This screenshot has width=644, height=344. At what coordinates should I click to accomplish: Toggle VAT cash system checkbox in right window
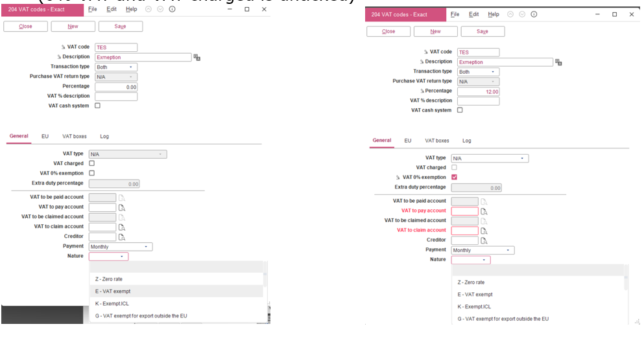[x=460, y=110]
